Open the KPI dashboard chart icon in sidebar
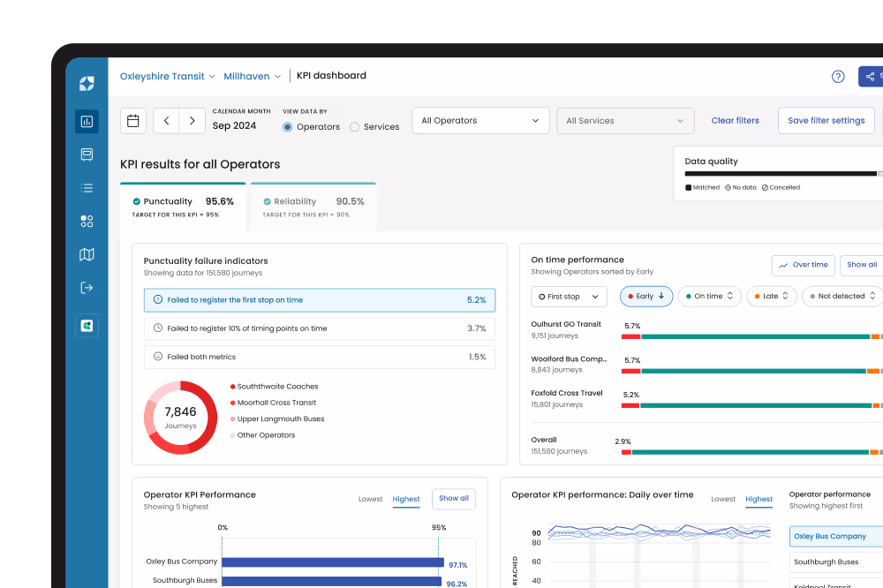 (x=87, y=122)
